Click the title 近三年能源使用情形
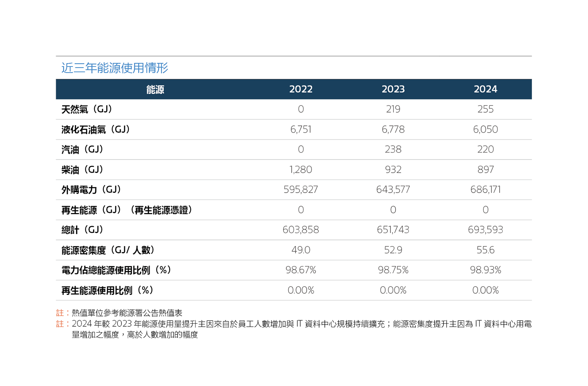The width and height of the screenshot is (588, 386). (x=115, y=68)
